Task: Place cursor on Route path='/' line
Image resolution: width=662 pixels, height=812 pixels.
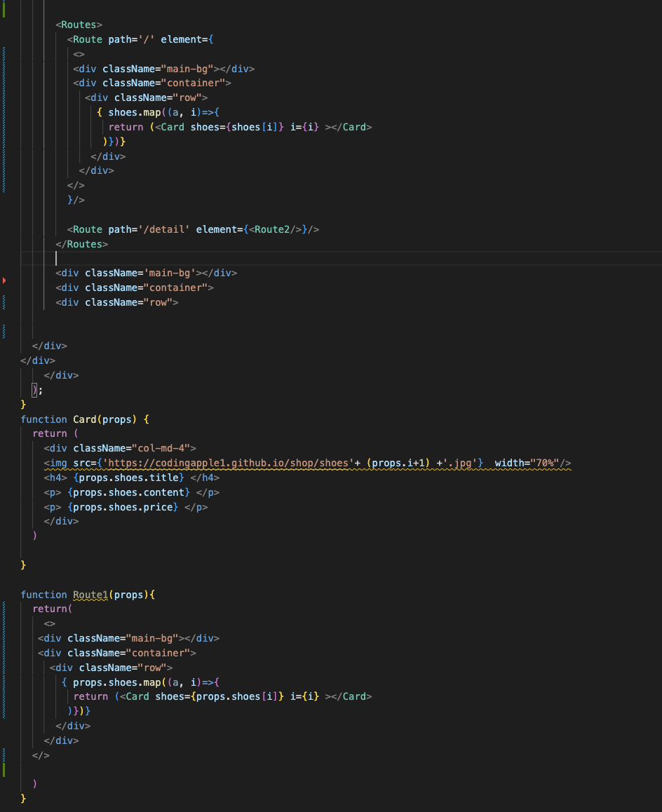Action: 140,39
